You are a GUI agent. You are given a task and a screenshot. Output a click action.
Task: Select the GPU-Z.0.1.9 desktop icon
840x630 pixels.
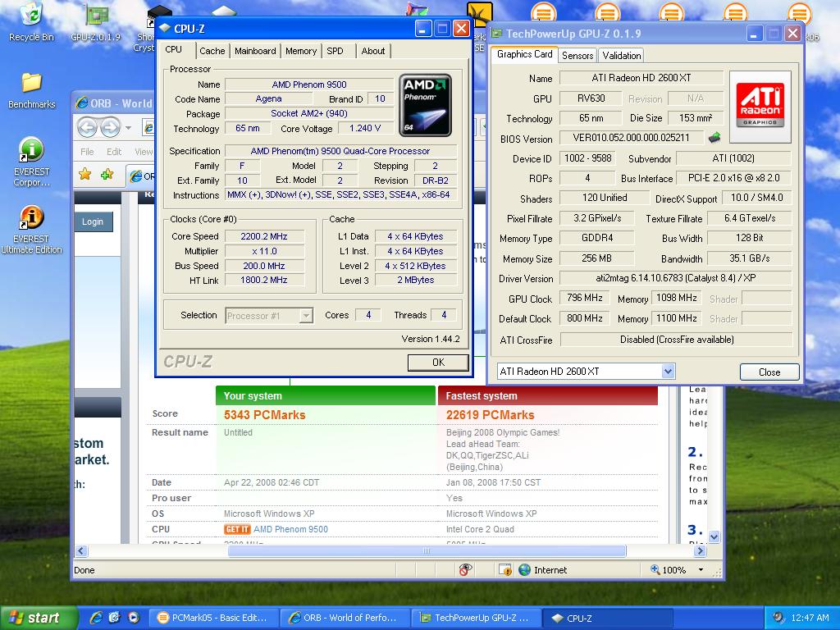point(95,22)
